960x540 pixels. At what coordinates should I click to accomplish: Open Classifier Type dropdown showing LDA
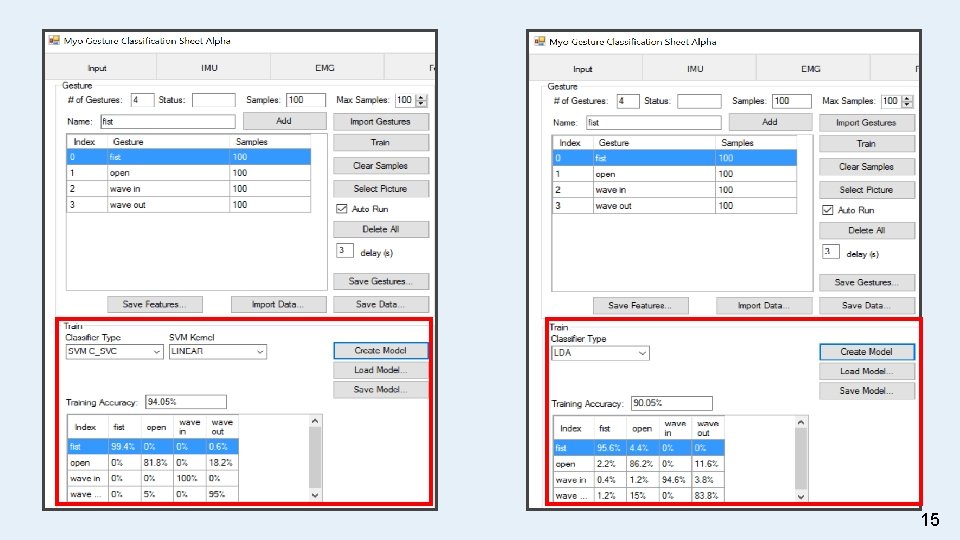(x=600, y=353)
